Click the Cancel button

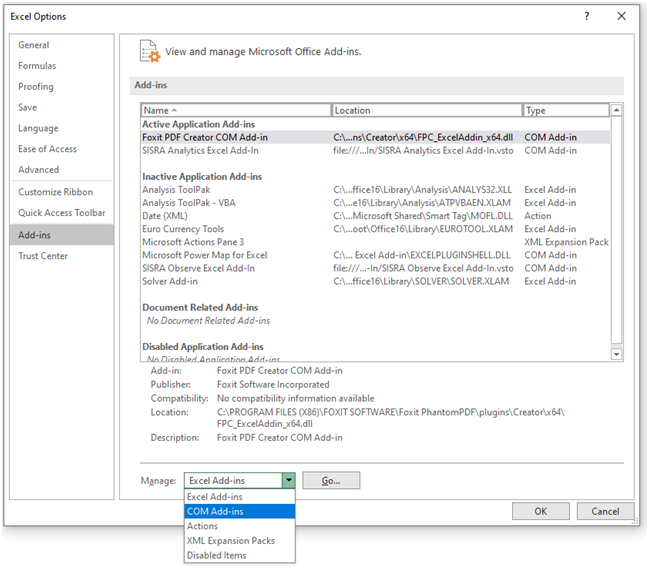pos(605,511)
